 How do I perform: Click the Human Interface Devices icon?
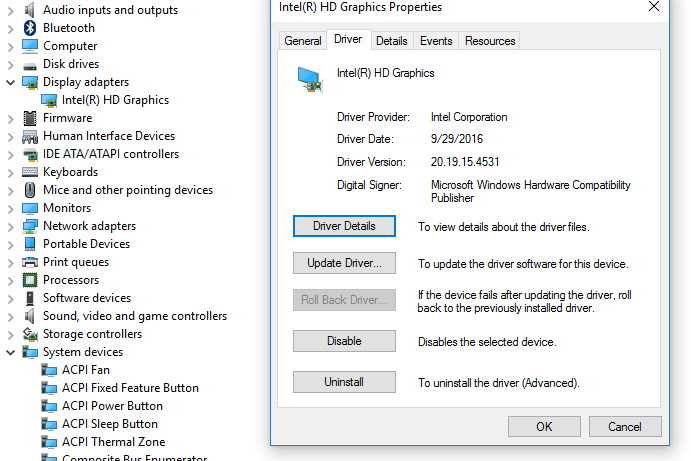click(x=30, y=137)
